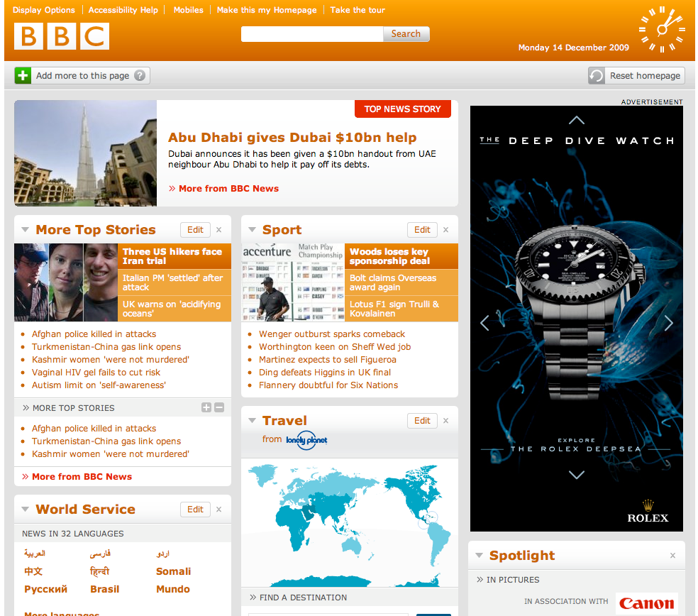
Task: Collapse the Sport module
Action: (x=252, y=230)
